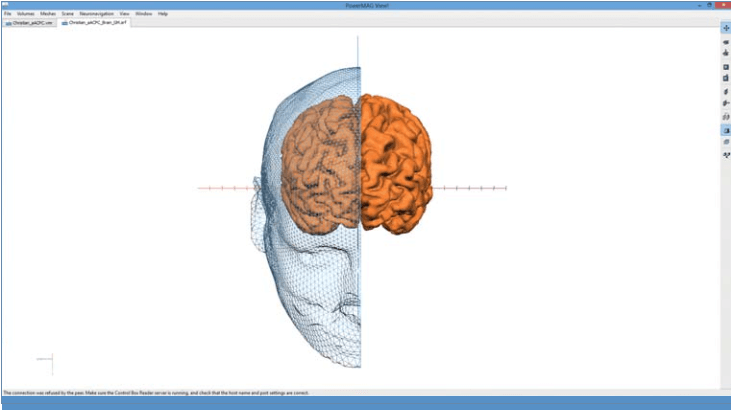This screenshot has width=731, height=410.
Task: Switch to the Christian_aACPC.vmr tab
Action: (30, 22)
